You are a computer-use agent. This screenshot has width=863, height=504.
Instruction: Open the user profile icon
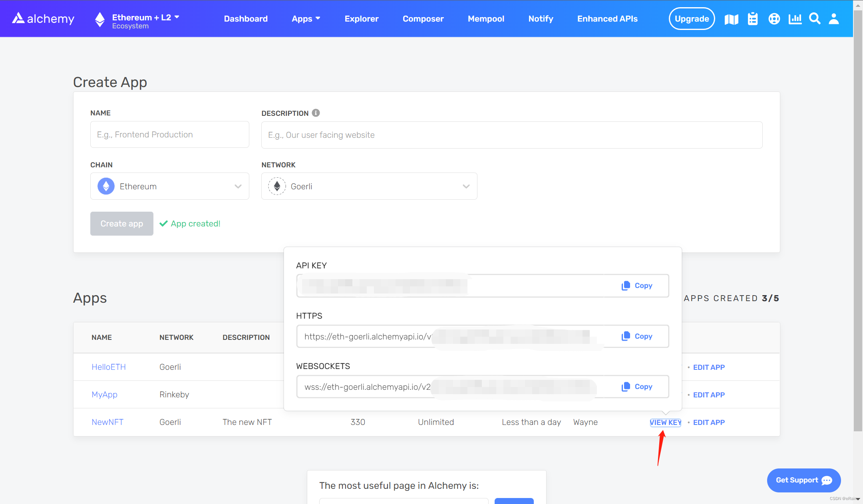coord(834,19)
